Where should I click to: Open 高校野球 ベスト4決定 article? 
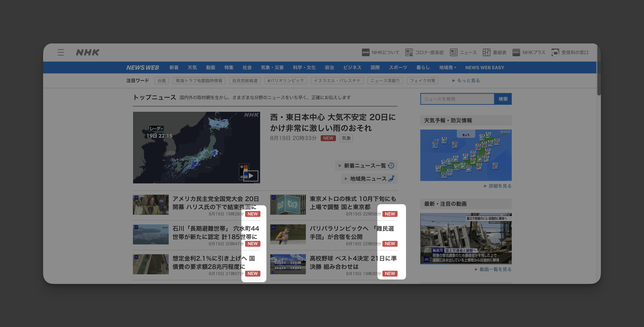[353, 262]
